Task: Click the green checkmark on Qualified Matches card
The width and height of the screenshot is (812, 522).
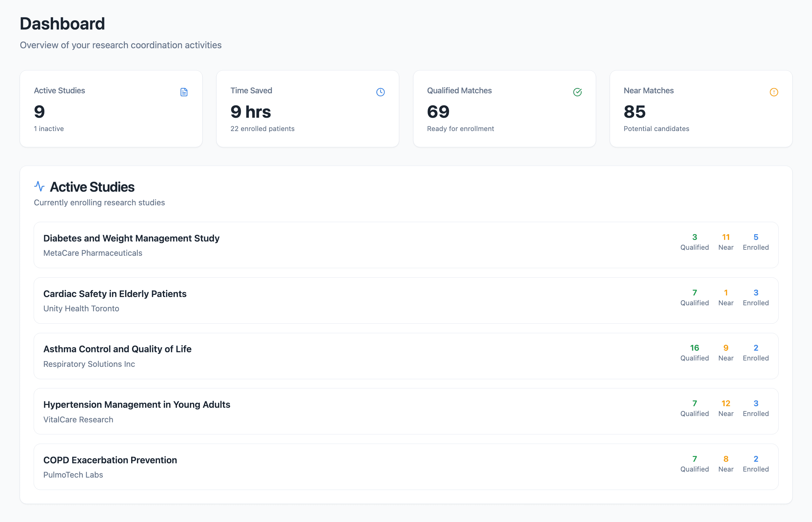Action: pyautogui.click(x=577, y=92)
